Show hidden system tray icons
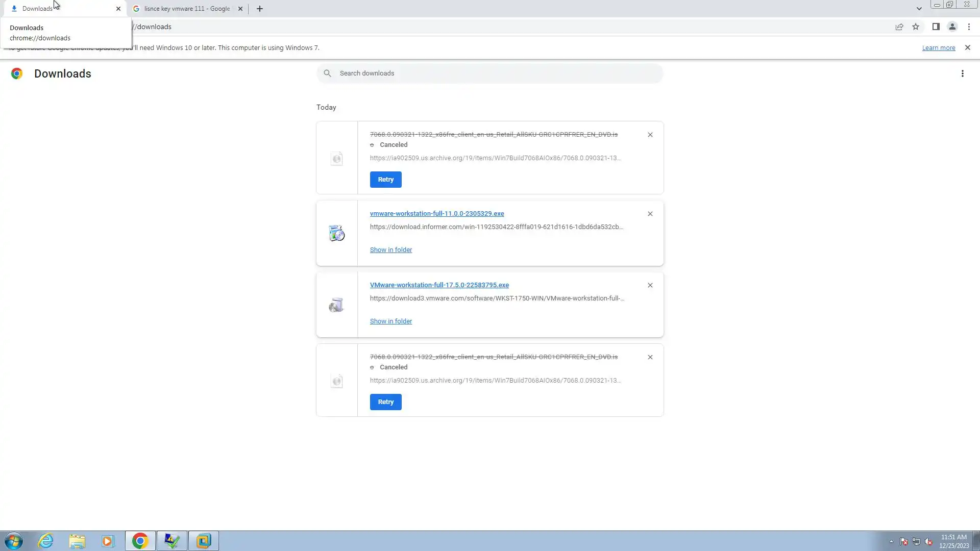The width and height of the screenshot is (980, 551). tap(891, 541)
